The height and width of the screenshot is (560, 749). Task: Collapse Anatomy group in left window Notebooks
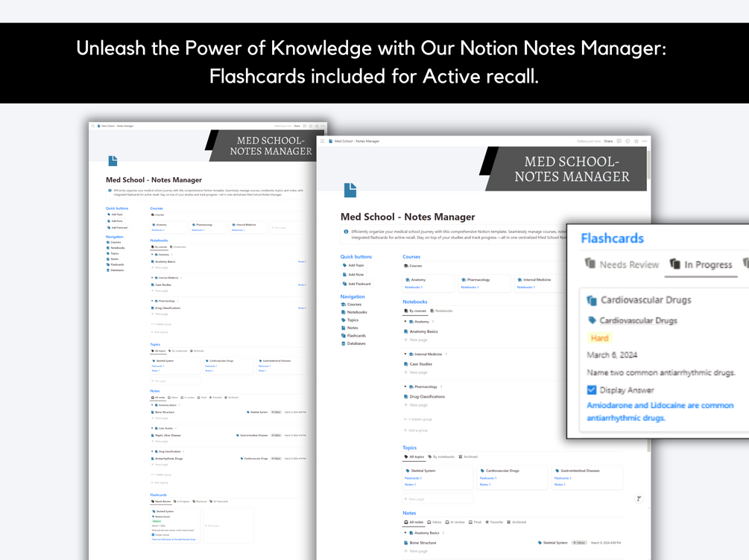pos(152,255)
